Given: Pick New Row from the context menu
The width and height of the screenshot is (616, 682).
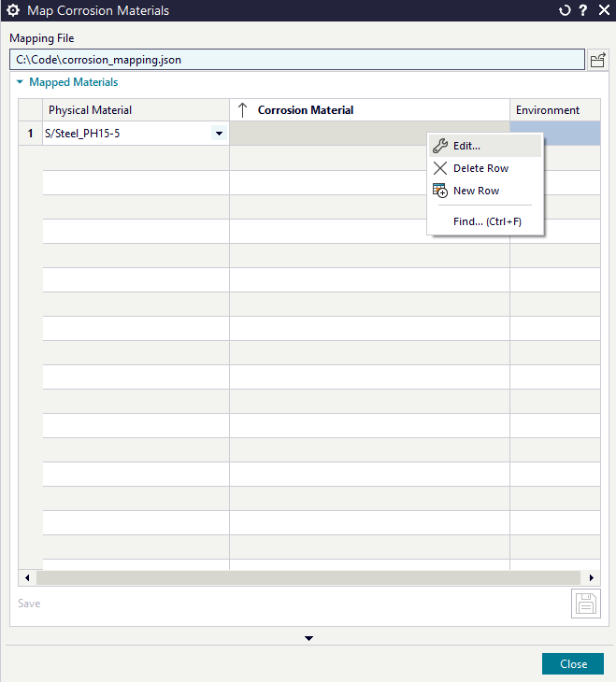Looking at the screenshot, I should tap(476, 191).
